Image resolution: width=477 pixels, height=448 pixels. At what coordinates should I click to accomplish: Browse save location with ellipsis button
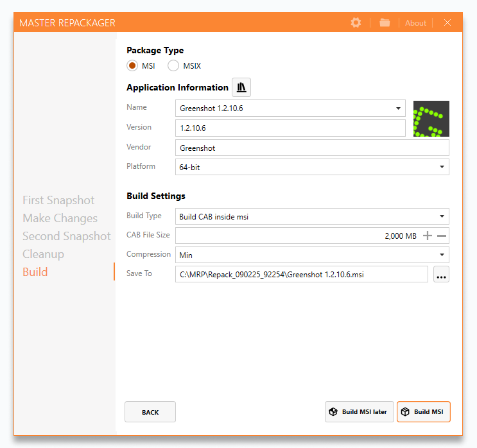pyautogui.click(x=441, y=275)
